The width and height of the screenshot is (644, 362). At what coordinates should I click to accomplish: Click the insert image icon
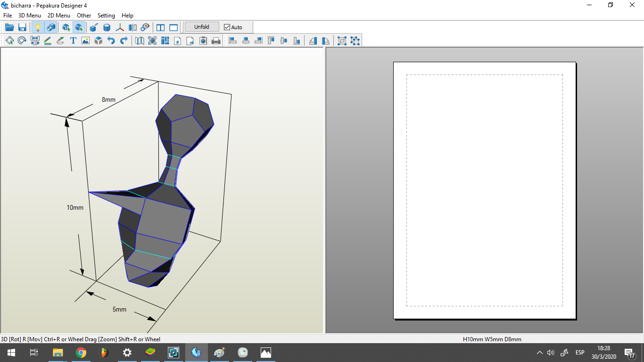[x=85, y=41]
